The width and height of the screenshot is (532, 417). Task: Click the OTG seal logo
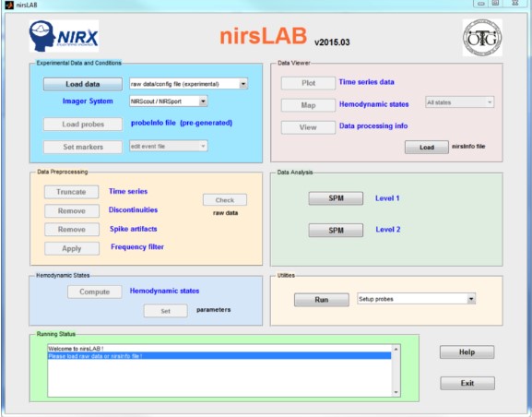[x=482, y=37]
